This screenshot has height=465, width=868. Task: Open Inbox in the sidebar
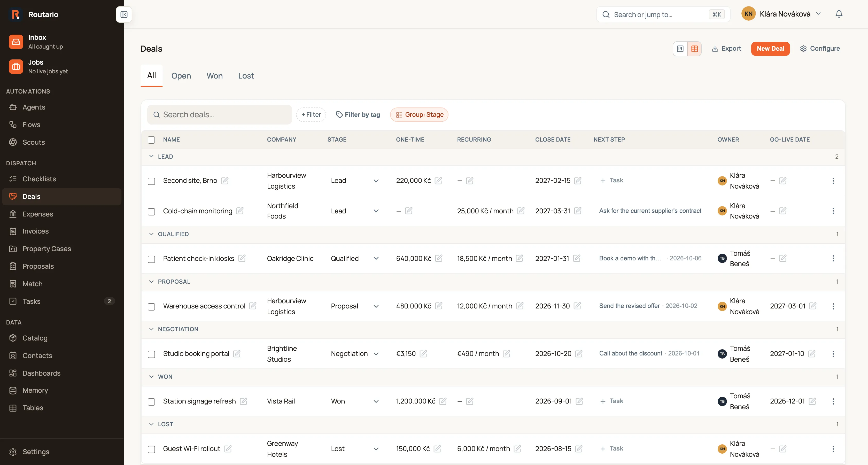[x=62, y=42]
